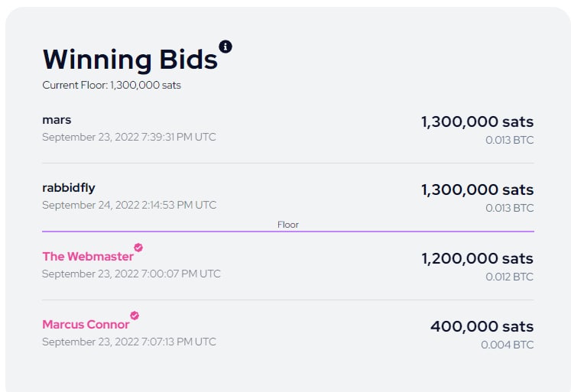Image resolution: width=571 pixels, height=392 pixels.
Task: Click mars bid timestamp September 23 7:39:31 PM
Action: coord(129,138)
